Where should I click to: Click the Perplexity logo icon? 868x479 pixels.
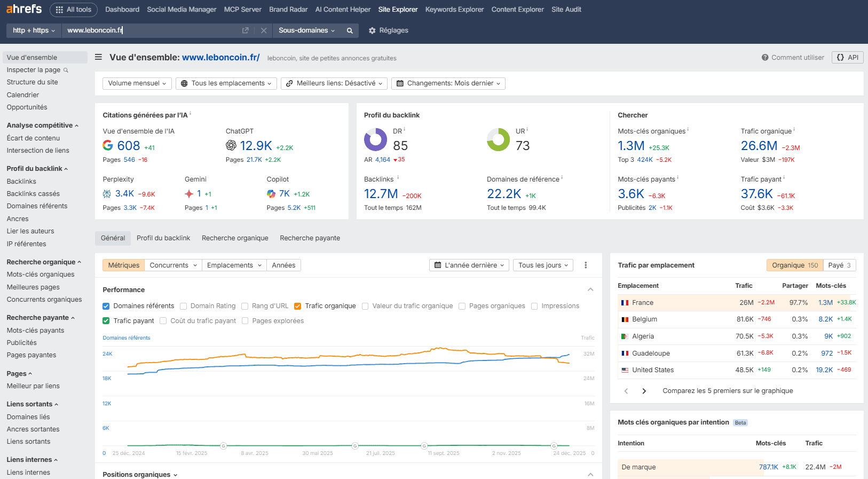pyautogui.click(x=107, y=194)
